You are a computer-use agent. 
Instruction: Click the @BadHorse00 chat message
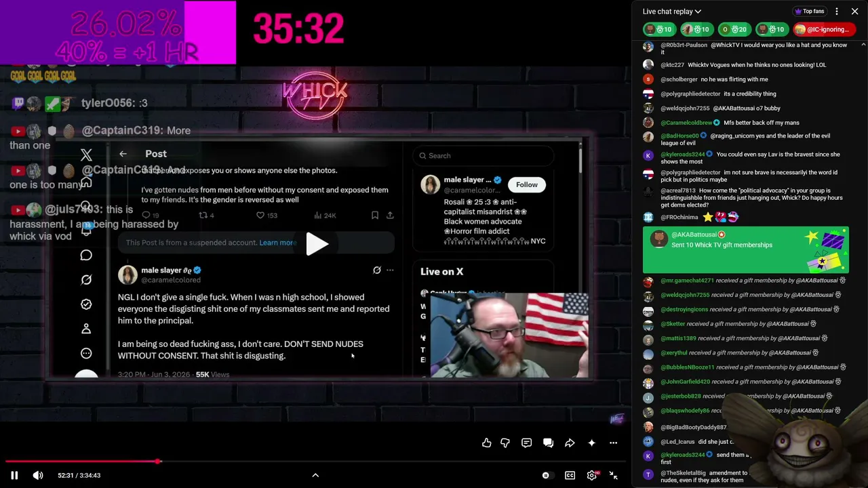[x=746, y=140]
